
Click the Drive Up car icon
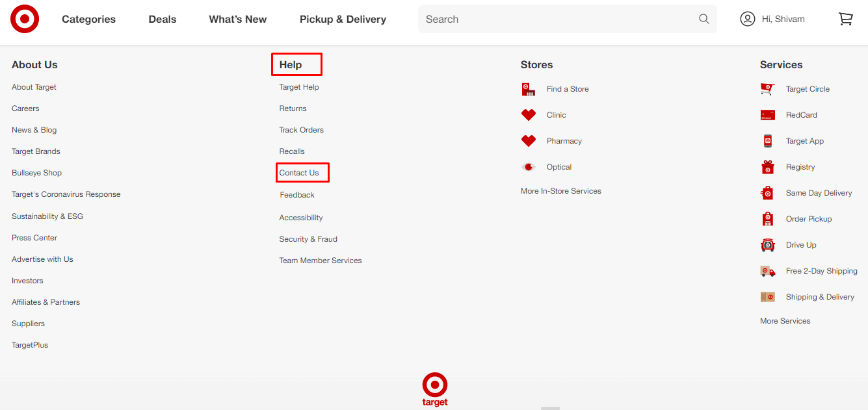click(x=768, y=245)
